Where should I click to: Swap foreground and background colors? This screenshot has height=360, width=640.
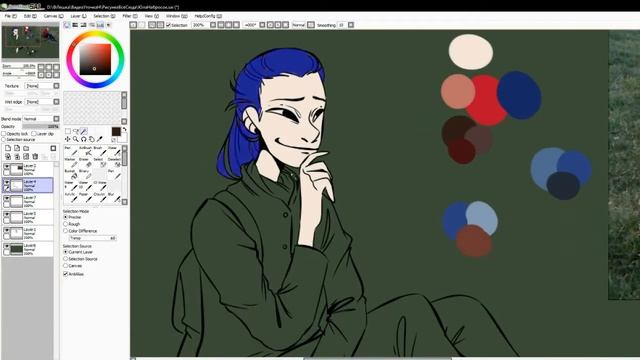124,129
